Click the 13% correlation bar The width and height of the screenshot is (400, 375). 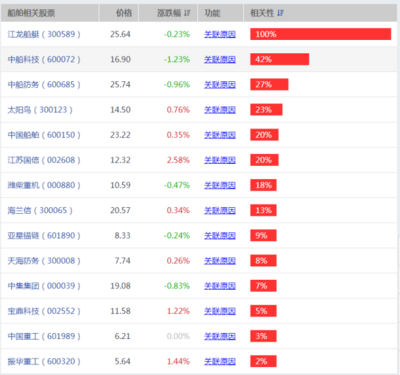coord(263,210)
